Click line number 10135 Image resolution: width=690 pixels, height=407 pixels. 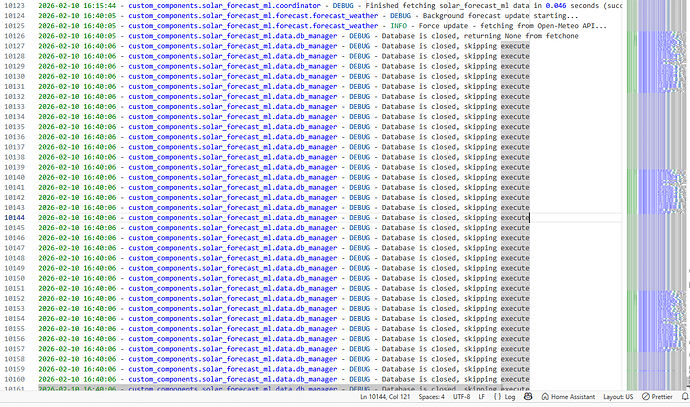tap(15, 127)
